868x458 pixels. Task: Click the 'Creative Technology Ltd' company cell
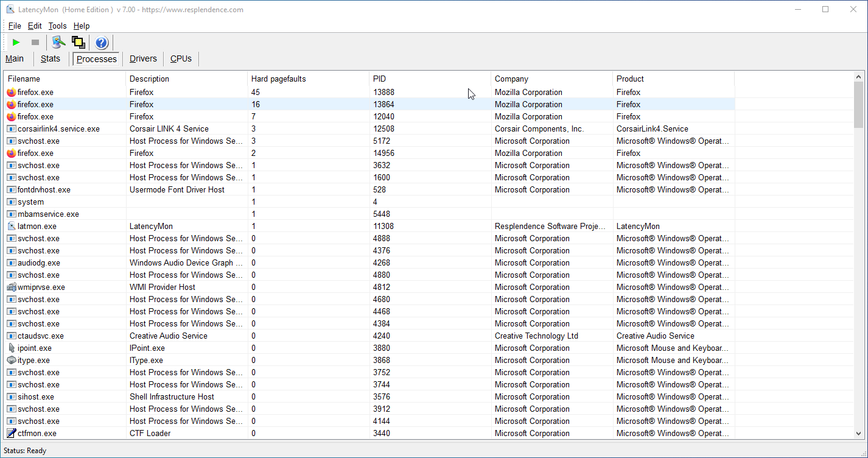pyautogui.click(x=537, y=336)
